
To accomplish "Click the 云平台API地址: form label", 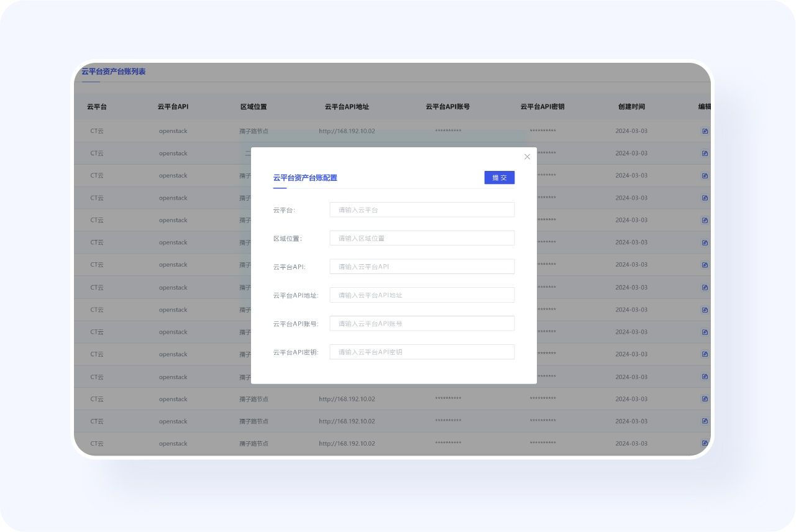I will coord(296,296).
